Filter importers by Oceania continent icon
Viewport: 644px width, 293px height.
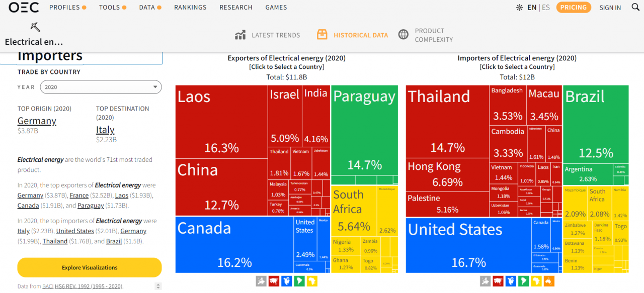(x=549, y=281)
